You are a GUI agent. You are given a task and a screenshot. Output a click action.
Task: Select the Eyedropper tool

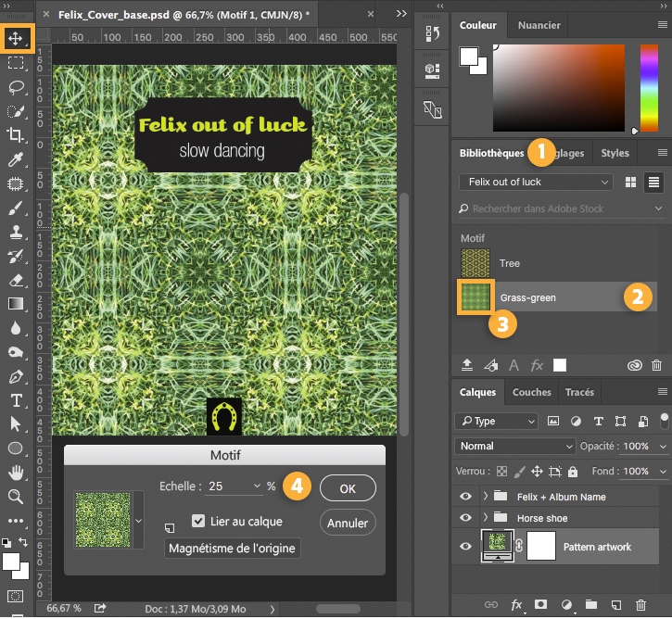[16, 159]
